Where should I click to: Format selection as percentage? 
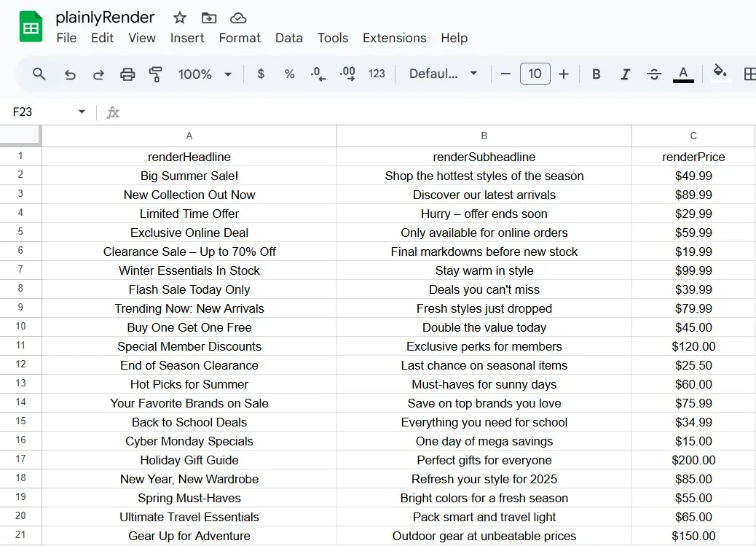tap(288, 74)
